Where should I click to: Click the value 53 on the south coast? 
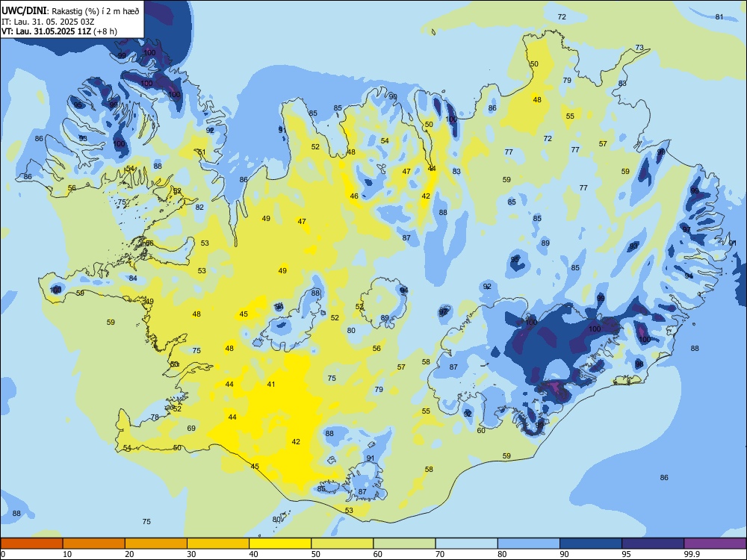click(x=349, y=511)
